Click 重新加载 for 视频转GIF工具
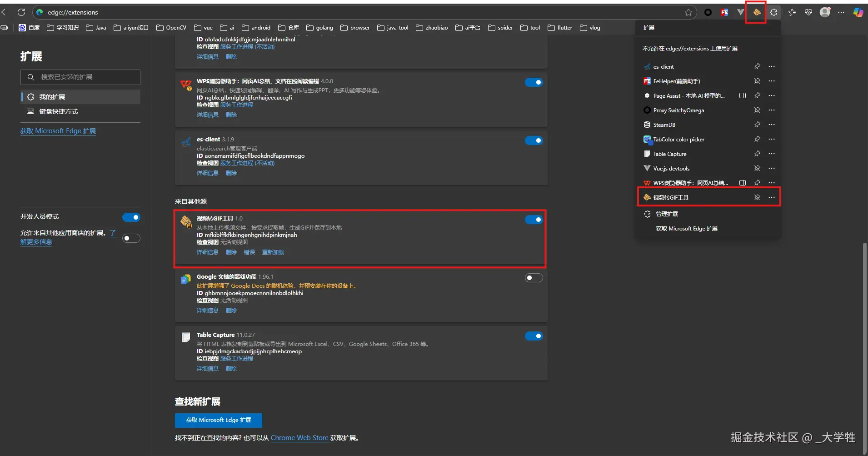 pyautogui.click(x=273, y=252)
